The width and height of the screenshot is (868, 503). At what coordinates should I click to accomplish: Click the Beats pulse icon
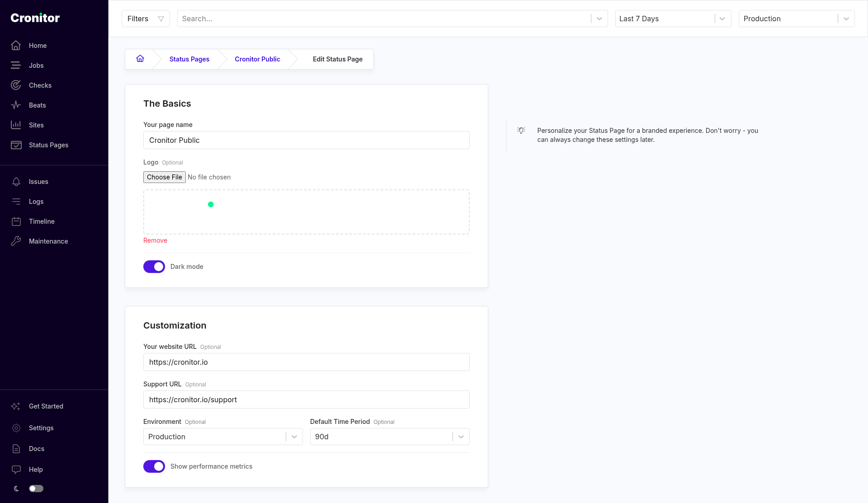click(x=16, y=105)
